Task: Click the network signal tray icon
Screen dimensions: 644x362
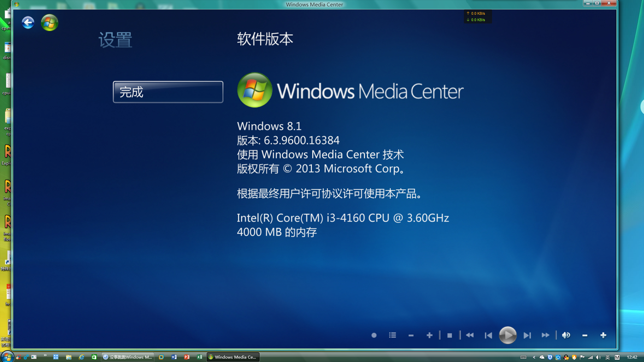Action: (x=590, y=357)
